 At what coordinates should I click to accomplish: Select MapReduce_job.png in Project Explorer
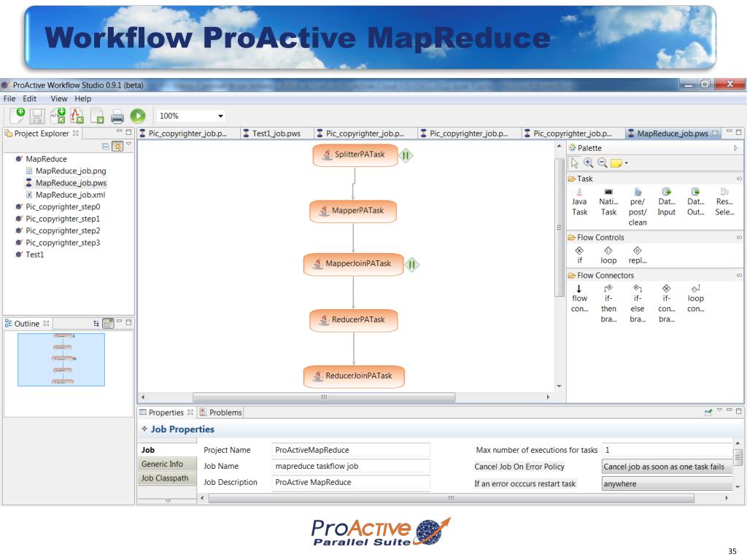pyautogui.click(x=71, y=171)
